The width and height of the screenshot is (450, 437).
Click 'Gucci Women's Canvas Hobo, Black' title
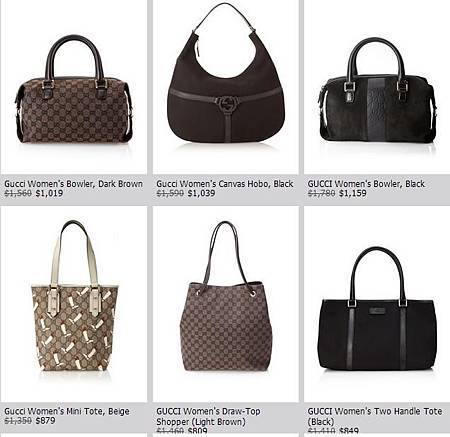click(225, 184)
